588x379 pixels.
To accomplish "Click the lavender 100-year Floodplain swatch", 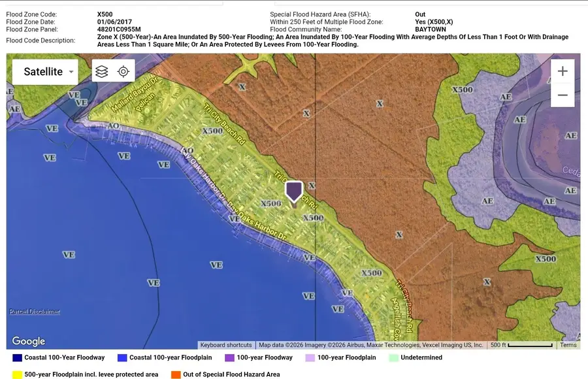I will coord(312,357).
